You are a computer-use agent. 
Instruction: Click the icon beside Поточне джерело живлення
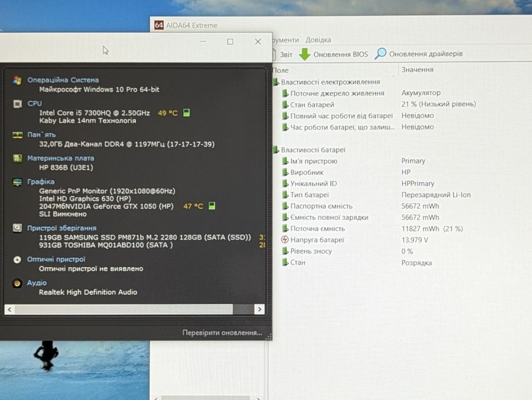(286, 93)
